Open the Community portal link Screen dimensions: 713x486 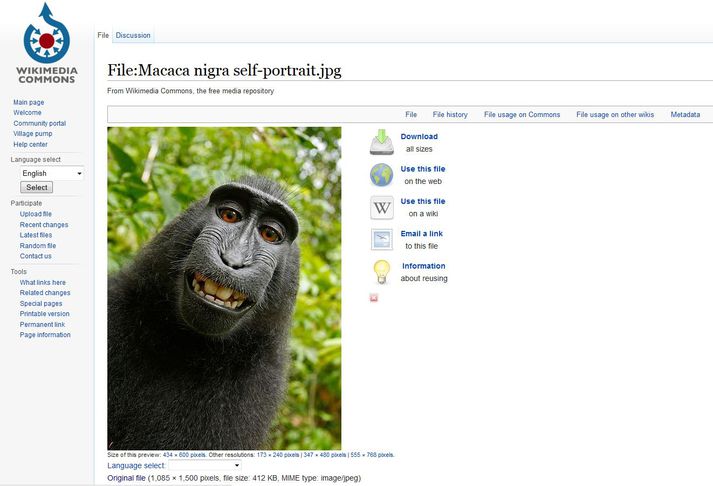coord(40,123)
